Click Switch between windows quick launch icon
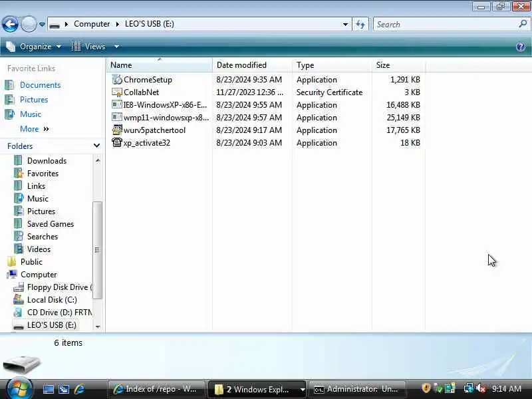Screen dimensions: 532x399 (64, 389)
